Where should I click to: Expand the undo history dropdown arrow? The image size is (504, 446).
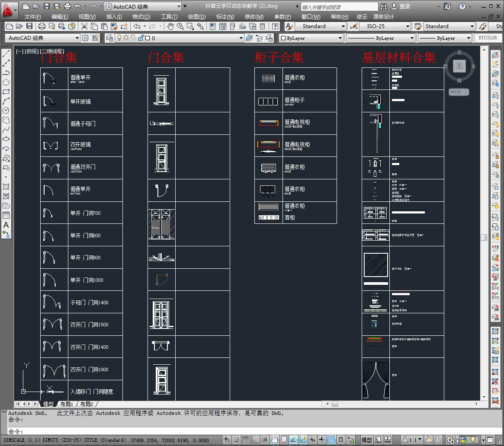[144, 26]
